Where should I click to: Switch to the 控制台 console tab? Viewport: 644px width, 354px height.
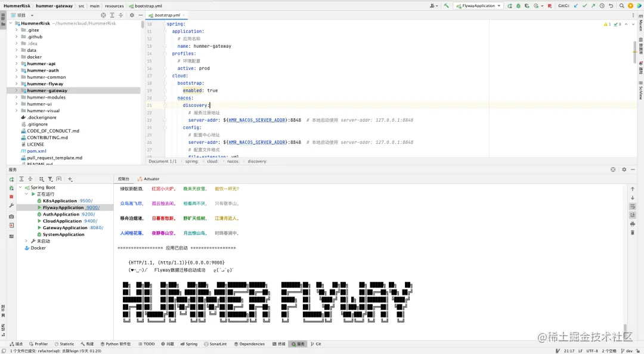coord(123,179)
